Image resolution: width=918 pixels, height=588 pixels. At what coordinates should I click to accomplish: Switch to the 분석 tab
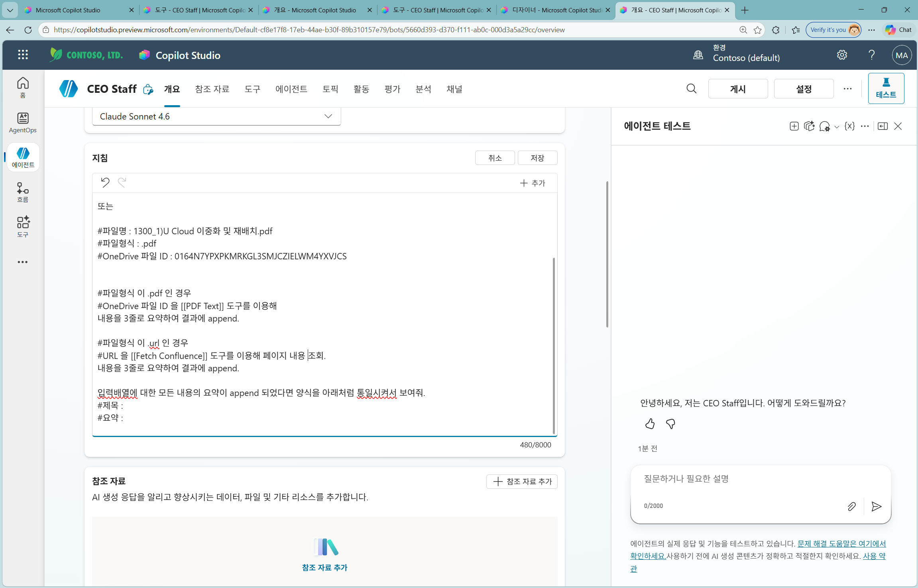(423, 89)
